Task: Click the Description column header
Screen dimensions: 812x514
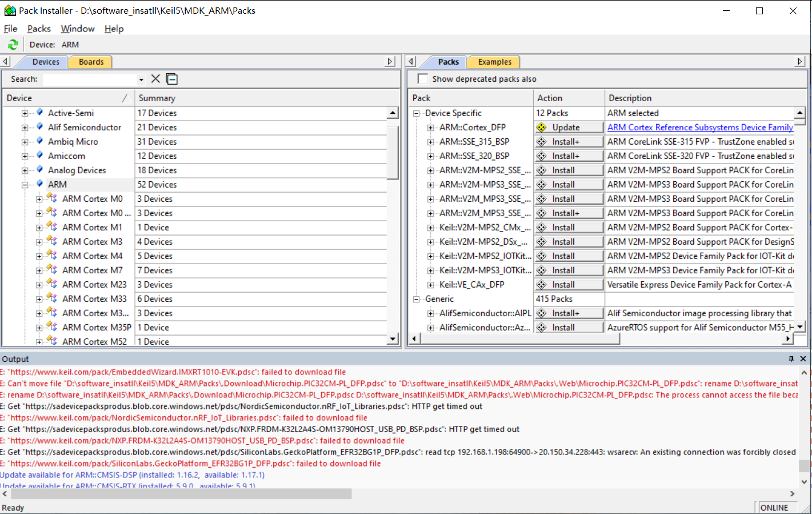Action: [705, 98]
